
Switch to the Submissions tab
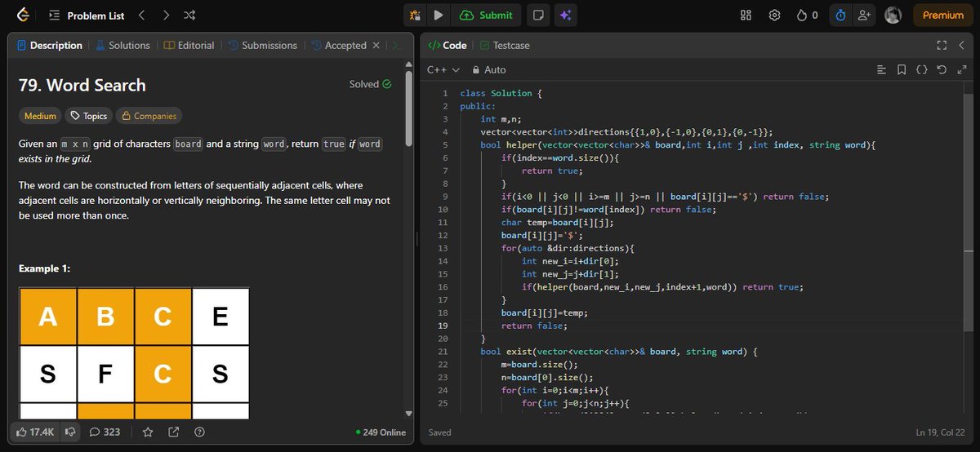(x=263, y=45)
